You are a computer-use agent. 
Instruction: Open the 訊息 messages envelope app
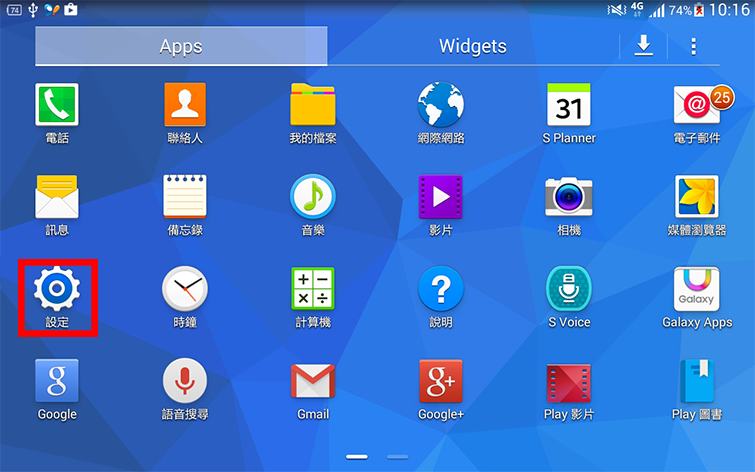click(57, 197)
